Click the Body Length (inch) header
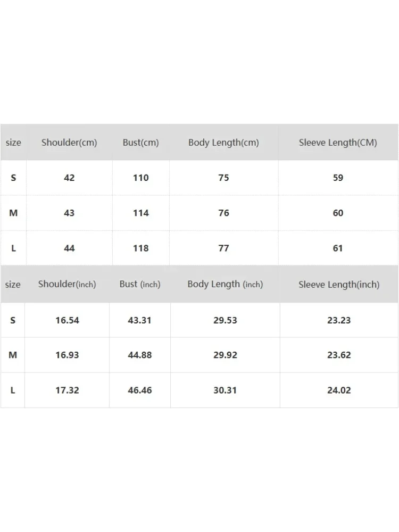Viewport: 399px width, 532px height. pos(225,284)
